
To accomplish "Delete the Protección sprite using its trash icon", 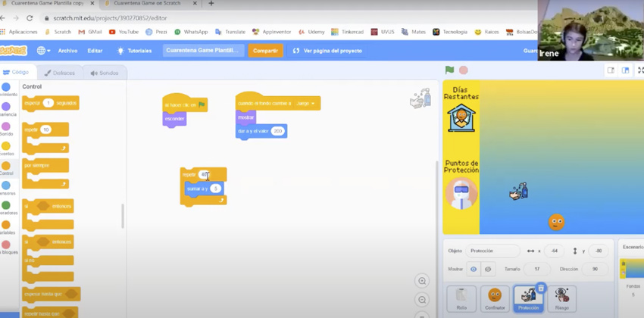I will (540, 288).
